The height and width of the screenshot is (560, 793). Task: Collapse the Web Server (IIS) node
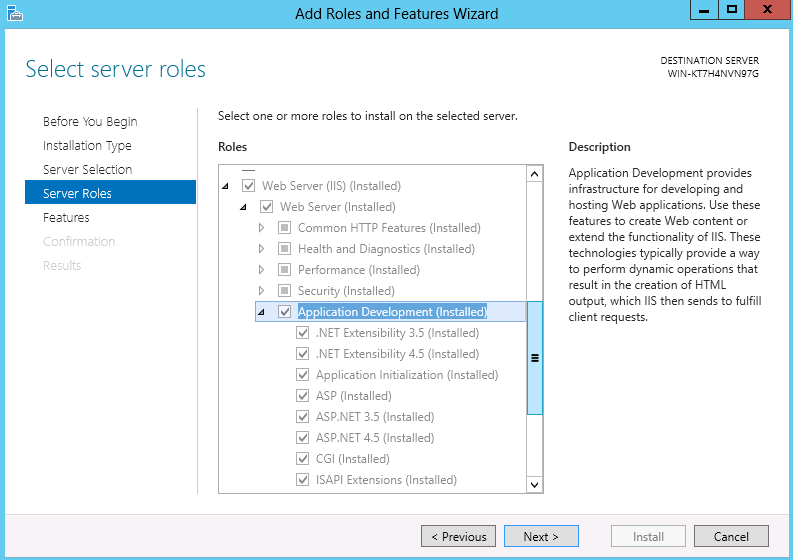pos(226,186)
